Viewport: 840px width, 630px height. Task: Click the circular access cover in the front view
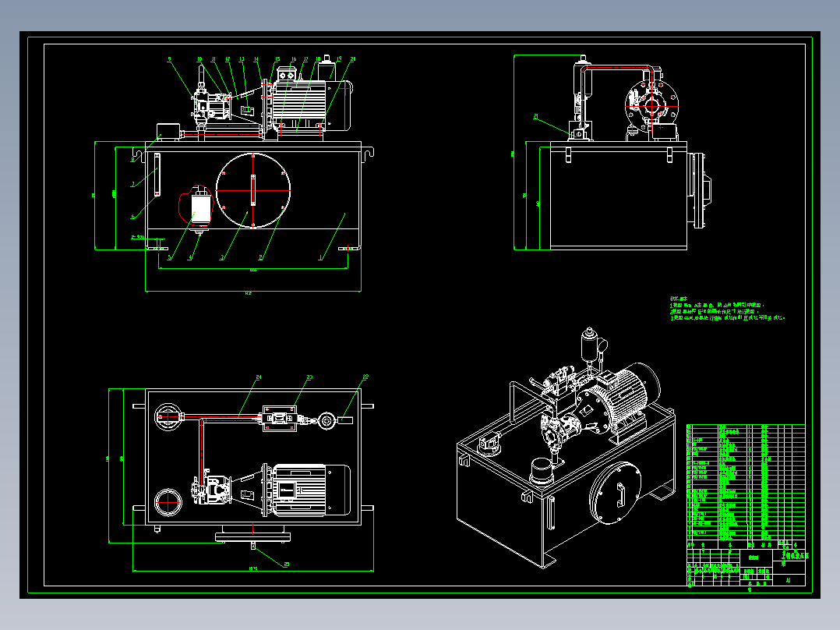253,190
